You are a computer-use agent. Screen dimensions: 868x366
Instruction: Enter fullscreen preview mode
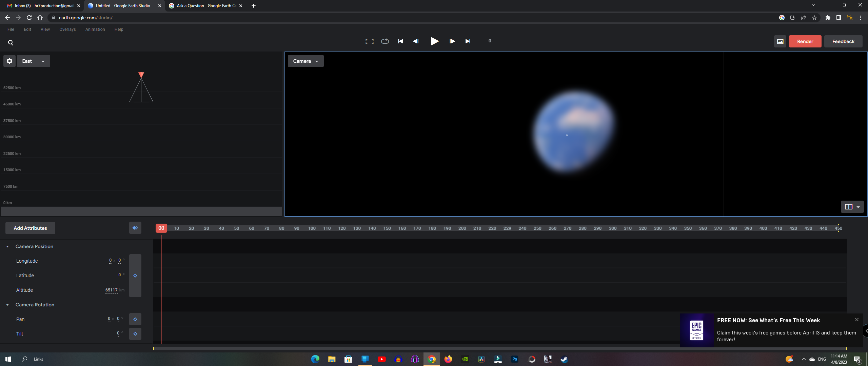(x=369, y=41)
